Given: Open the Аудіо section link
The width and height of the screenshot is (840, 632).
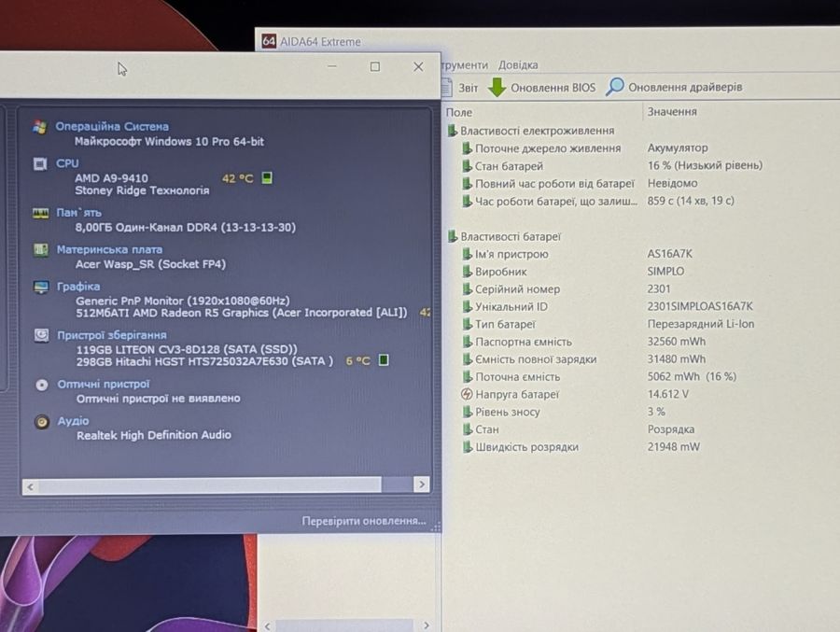Looking at the screenshot, I should coord(74,421).
